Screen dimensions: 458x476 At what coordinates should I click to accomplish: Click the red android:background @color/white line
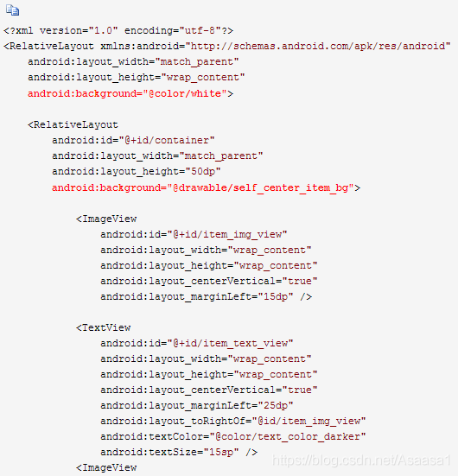[130, 93]
